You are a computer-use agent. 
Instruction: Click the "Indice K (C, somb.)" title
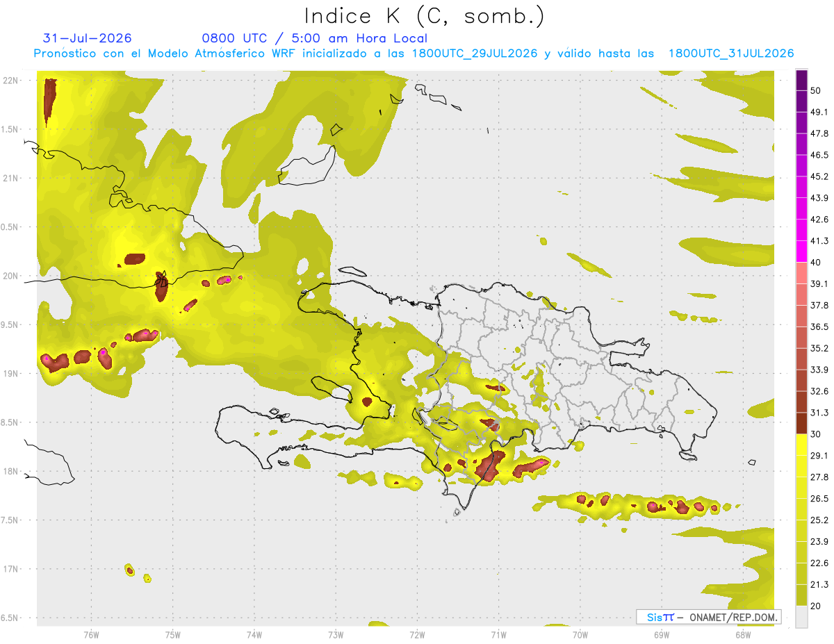[x=424, y=16]
